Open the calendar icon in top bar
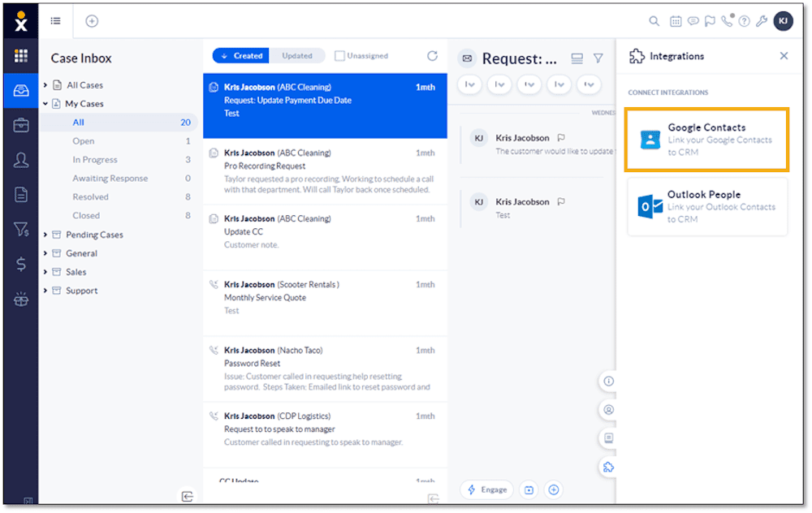 click(x=676, y=21)
